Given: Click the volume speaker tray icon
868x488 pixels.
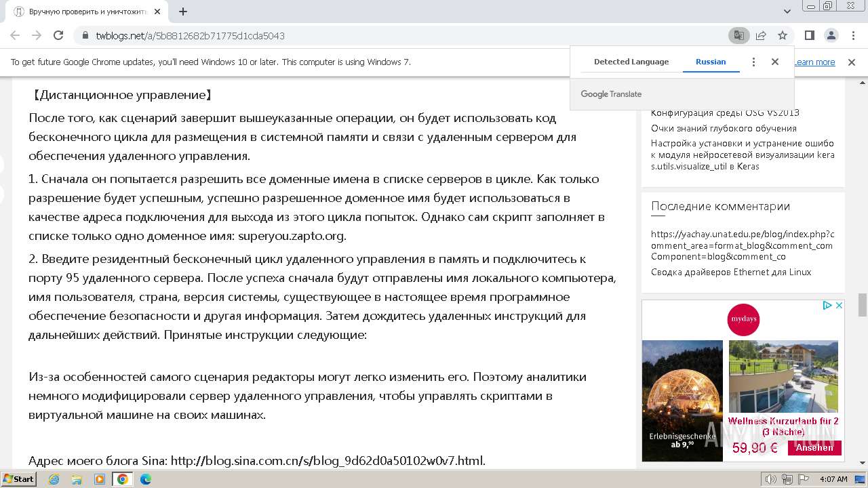Looking at the screenshot, I should [770, 479].
